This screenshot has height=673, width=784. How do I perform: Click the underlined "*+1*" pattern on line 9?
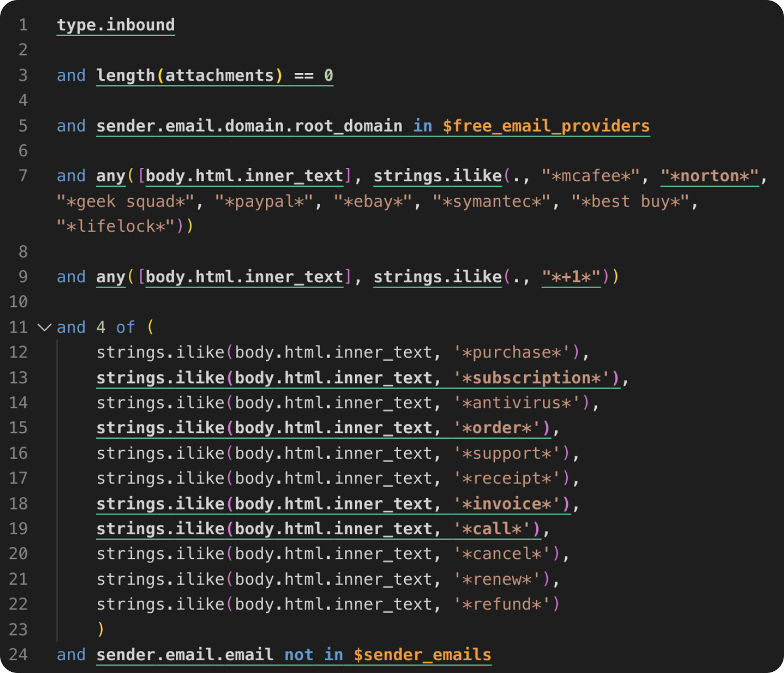(572, 277)
